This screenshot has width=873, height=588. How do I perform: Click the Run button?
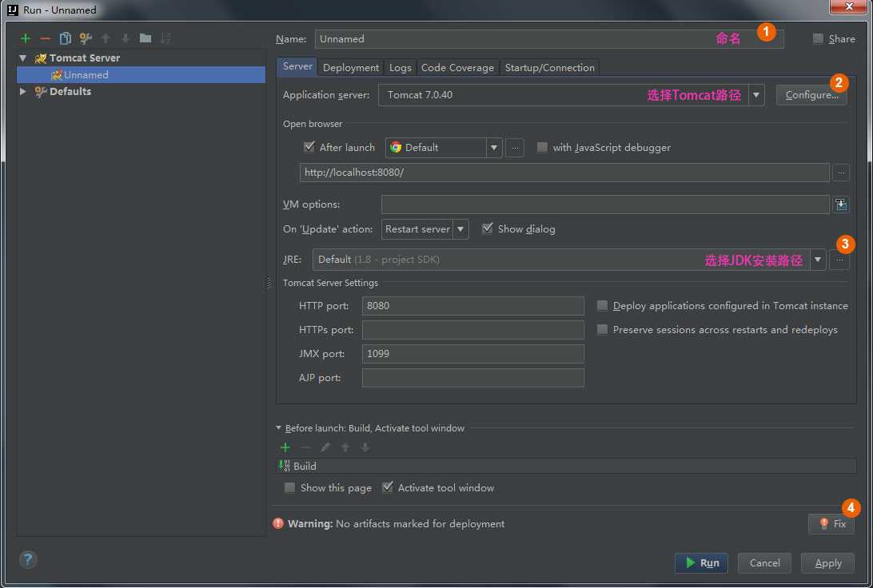tap(702, 563)
